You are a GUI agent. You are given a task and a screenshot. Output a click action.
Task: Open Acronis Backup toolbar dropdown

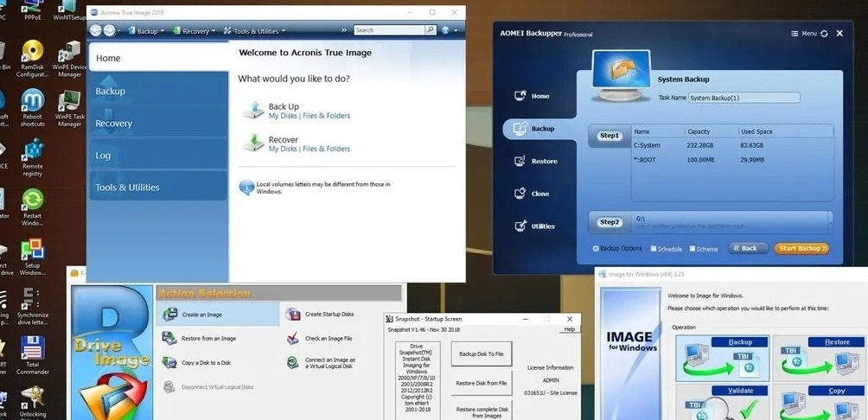(x=146, y=31)
